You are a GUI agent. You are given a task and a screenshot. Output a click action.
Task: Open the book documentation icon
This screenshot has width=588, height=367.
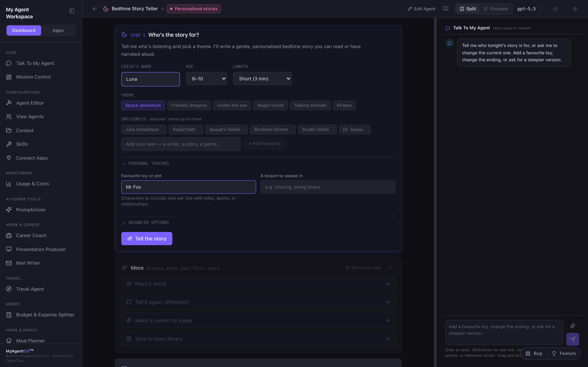tap(445, 9)
